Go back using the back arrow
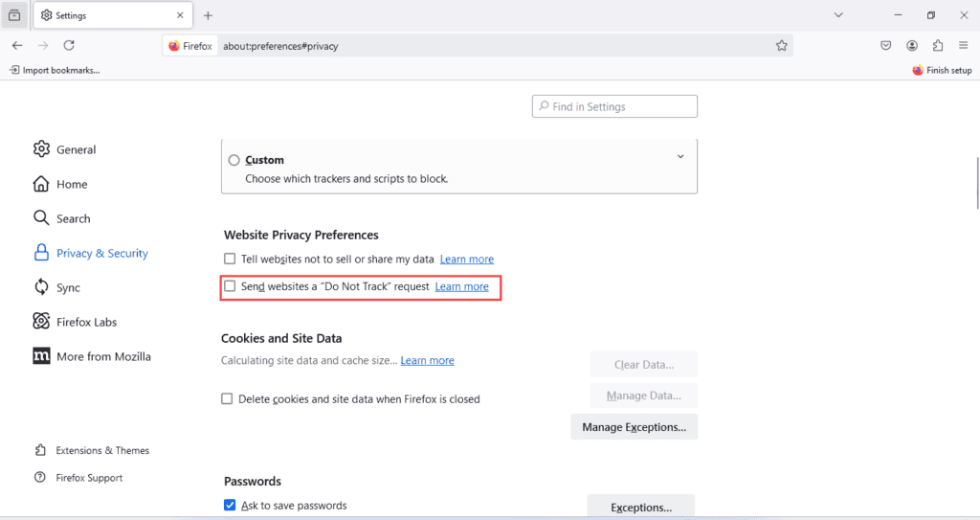Screen dimensions: 980x520 17,45
